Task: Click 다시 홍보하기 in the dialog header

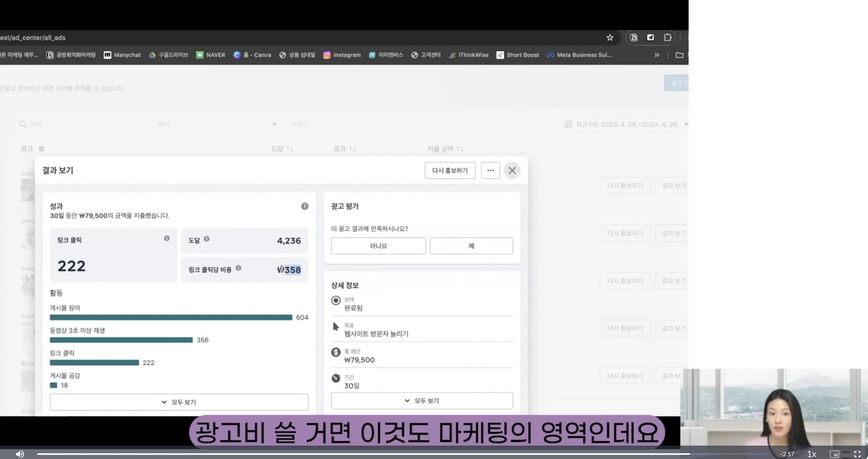Action: coord(450,171)
